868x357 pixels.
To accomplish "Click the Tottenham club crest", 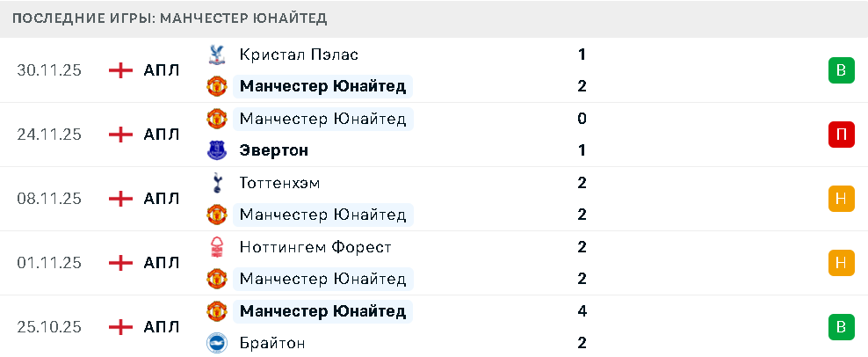I will click(x=216, y=183).
